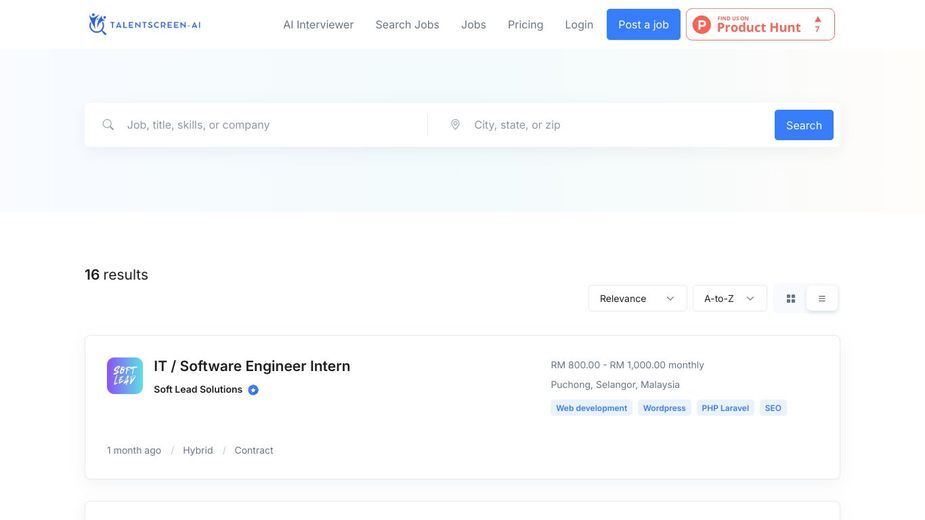Viewport: 925px width, 520px height.
Task: Open the AI Interviewer menu item
Action: coord(318,25)
